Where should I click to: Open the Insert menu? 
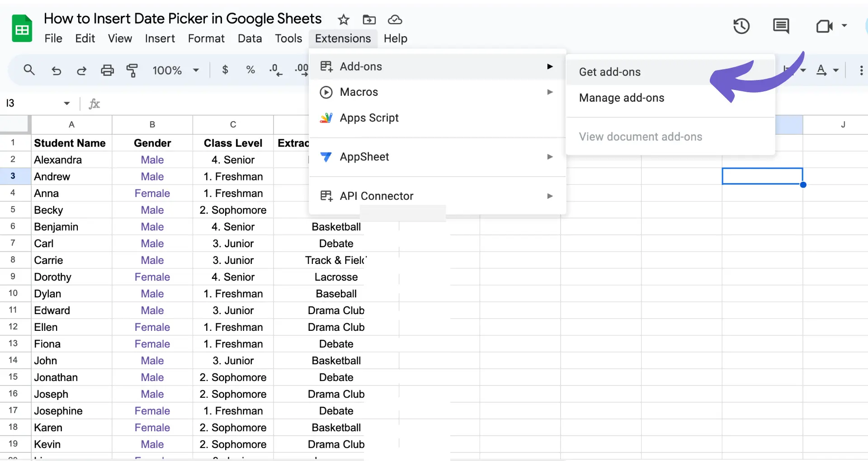(160, 38)
